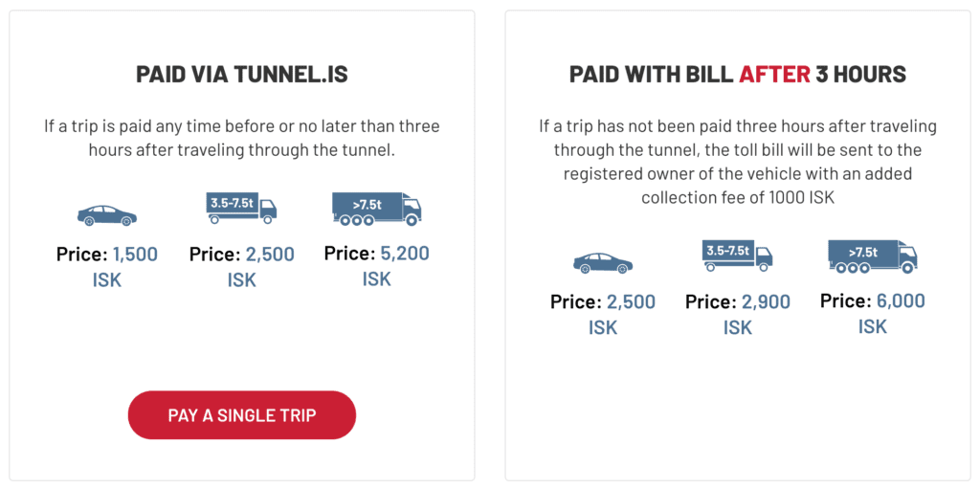980x489 pixels.
Task: Click the 1,500 ISK car price
Action: pyautogui.click(x=135, y=255)
